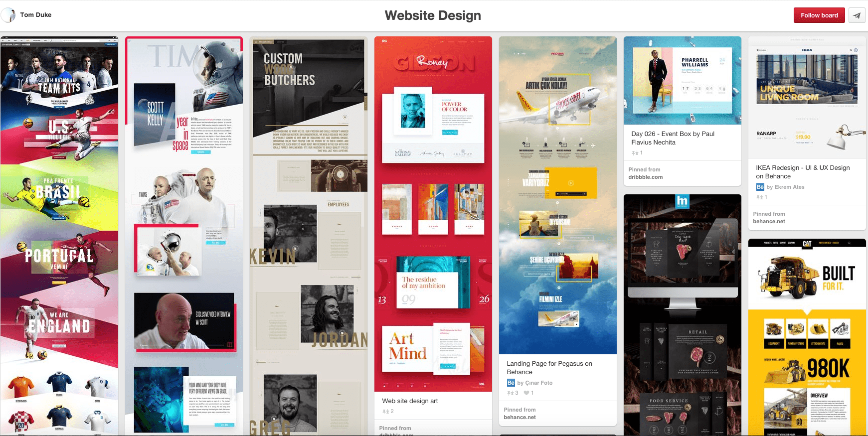Click the paper plane send board icon
This screenshot has height=436, width=868.
(x=857, y=15)
